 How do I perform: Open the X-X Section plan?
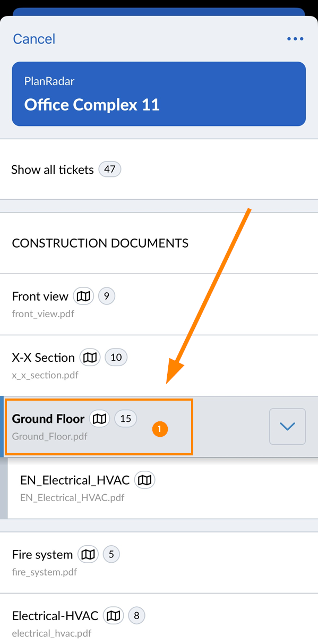(159, 366)
